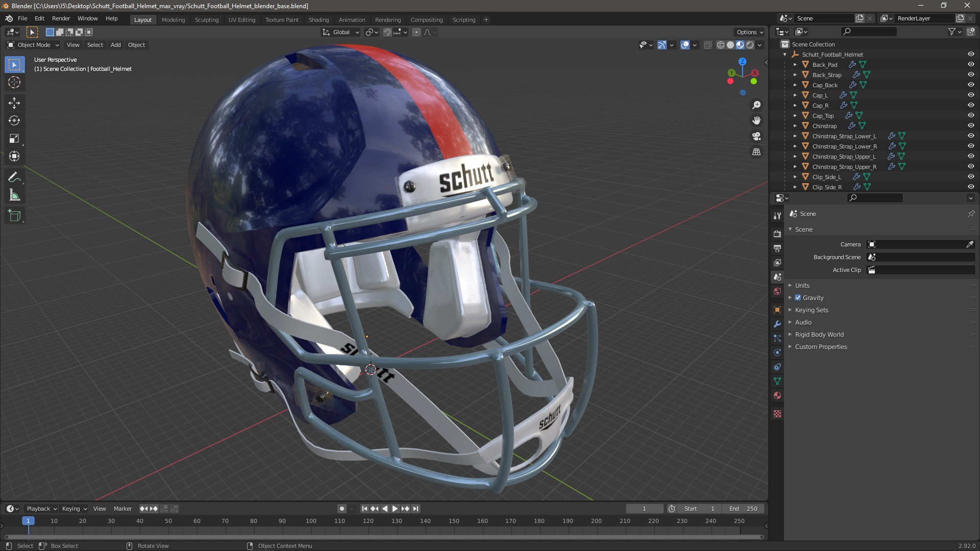Click the End frame field
The height and width of the screenshot is (551, 980).
click(743, 509)
